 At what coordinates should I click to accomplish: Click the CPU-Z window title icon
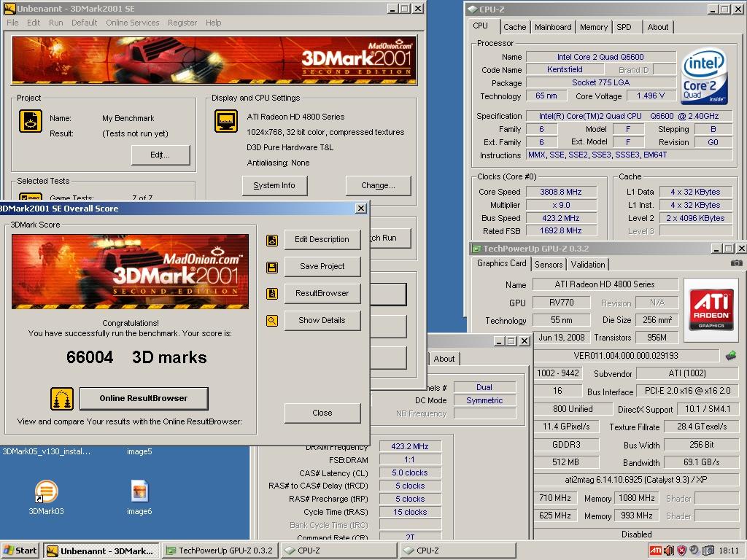click(x=472, y=9)
